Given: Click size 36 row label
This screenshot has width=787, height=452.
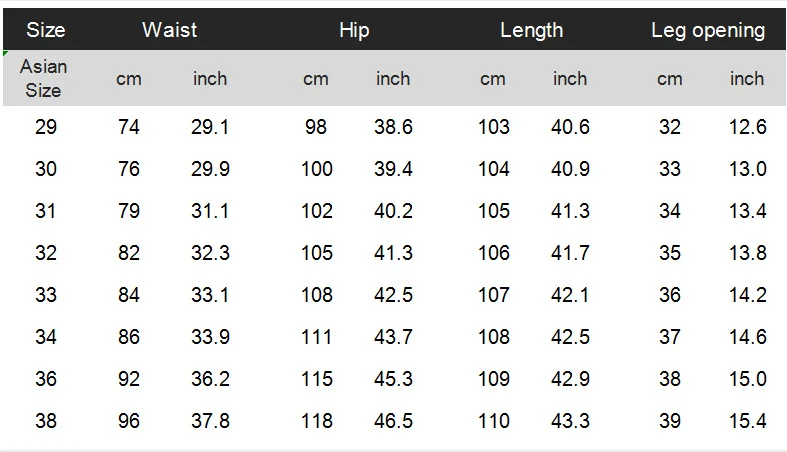Looking at the screenshot, I should pyautogui.click(x=46, y=379).
